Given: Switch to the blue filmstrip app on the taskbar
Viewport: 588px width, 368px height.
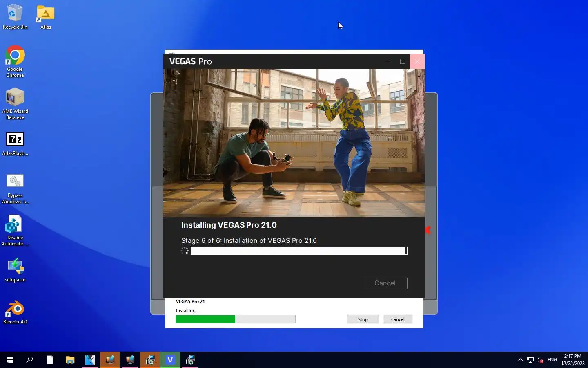Looking at the screenshot, I should point(90,360).
